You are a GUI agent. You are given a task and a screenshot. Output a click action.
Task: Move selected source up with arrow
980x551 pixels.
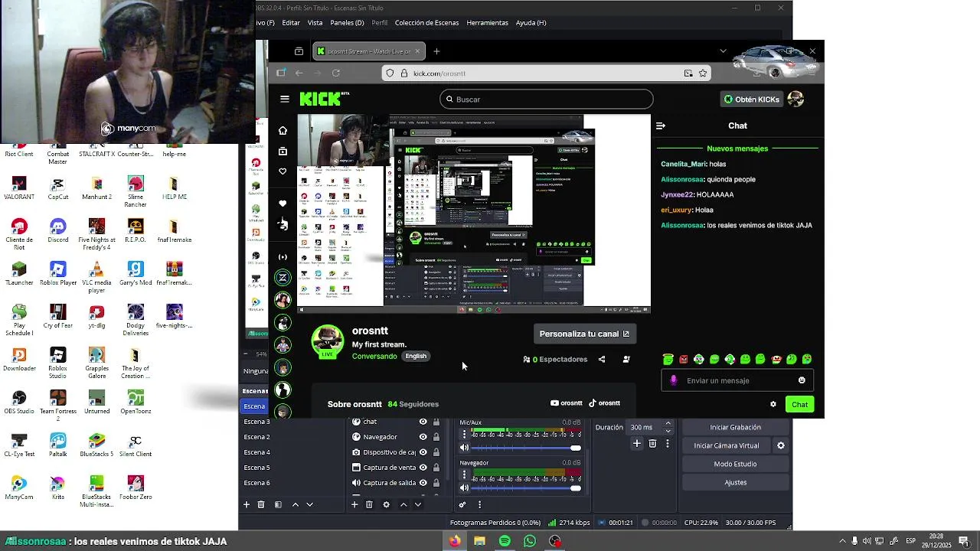[x=403, y=504]
